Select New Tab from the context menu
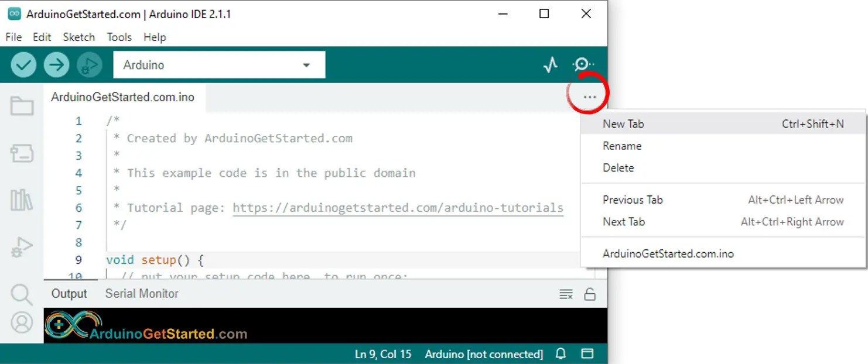Image resolution: width=868 pixels, height=364 pixels. click(x=723, y=123)
